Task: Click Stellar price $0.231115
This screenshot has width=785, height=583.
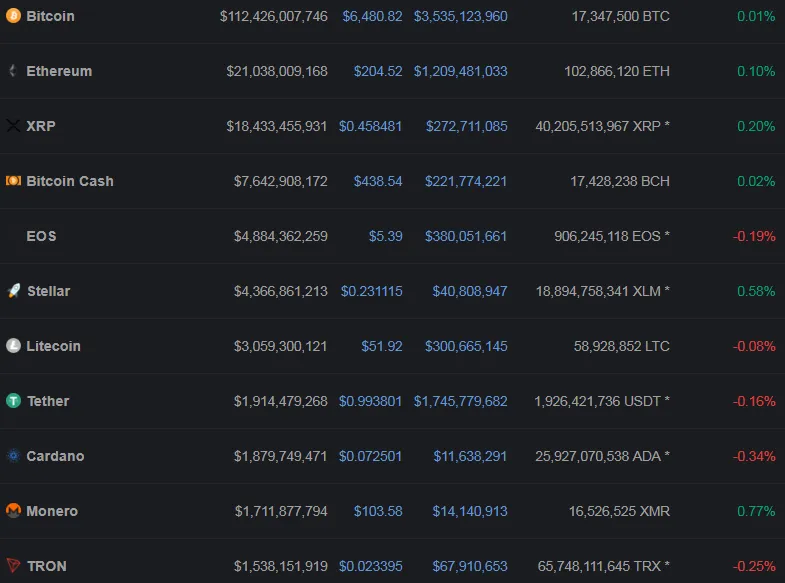Action: point(371,291)
